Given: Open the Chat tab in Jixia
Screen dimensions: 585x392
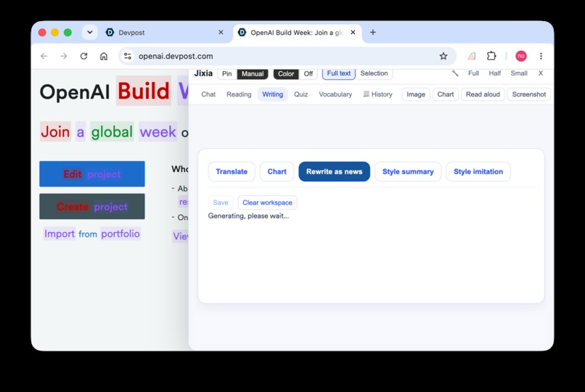Looking at the screenshot, I should pyautogui.click(x=208, y=94).
